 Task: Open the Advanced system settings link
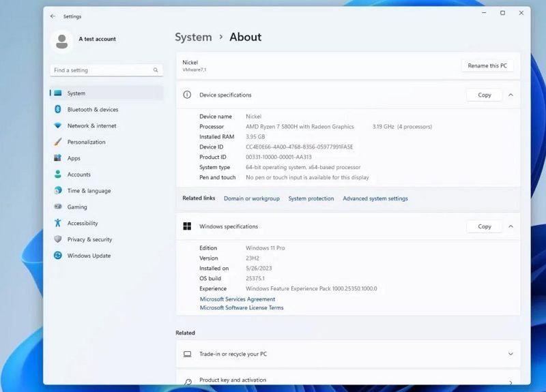tap(375, 198)
